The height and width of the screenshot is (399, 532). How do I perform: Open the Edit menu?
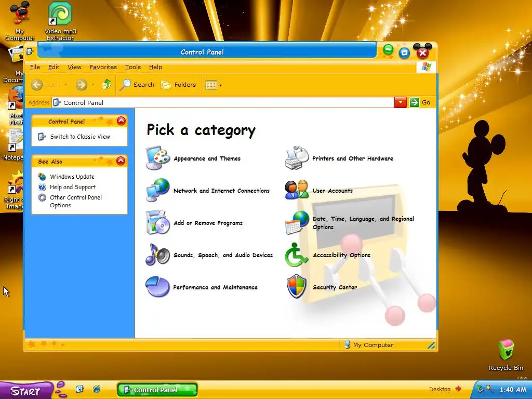click(54, 67)
